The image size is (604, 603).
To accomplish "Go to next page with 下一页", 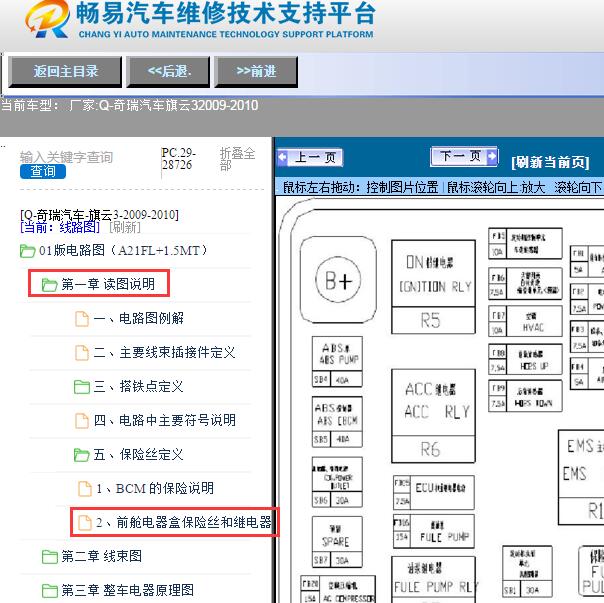I will (x=464, y=156).
